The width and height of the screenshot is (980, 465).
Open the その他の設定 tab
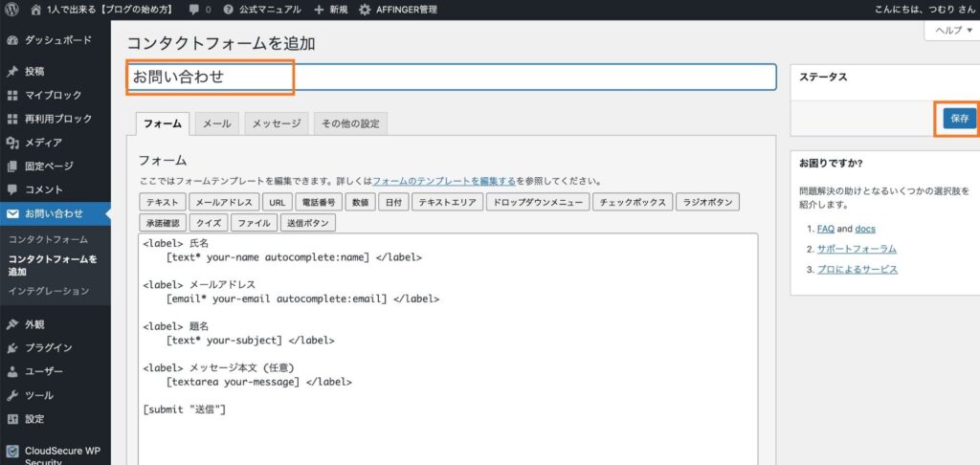point(350,124)
